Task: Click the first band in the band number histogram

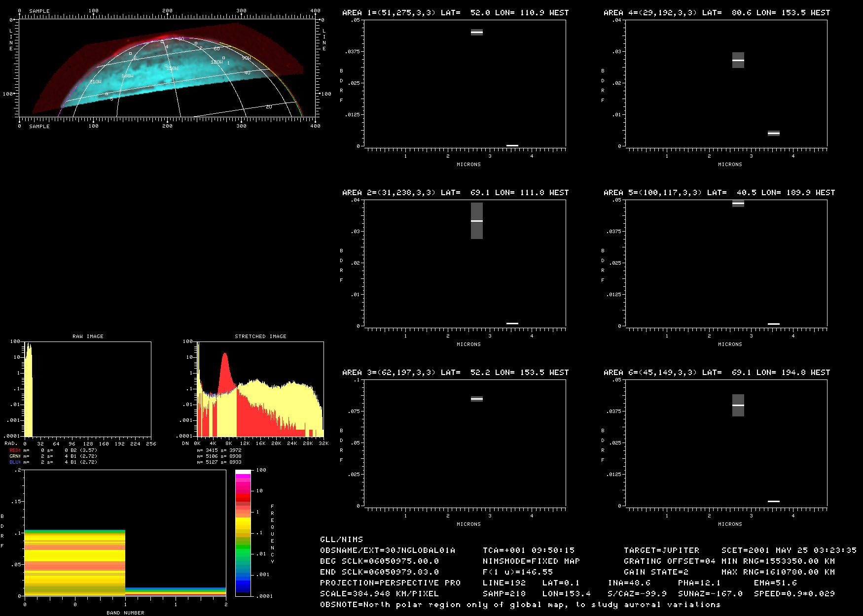Action: [74, 562]
